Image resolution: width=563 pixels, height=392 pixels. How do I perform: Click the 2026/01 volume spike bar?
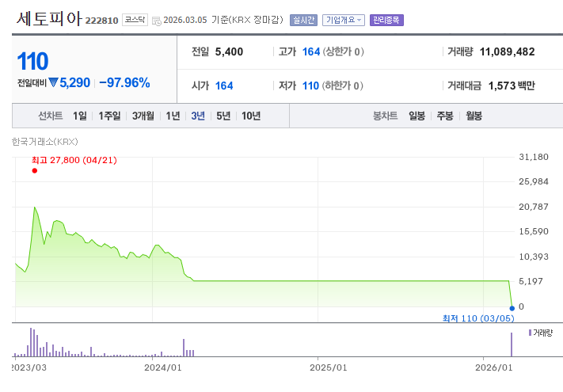(x=512, y=344)
